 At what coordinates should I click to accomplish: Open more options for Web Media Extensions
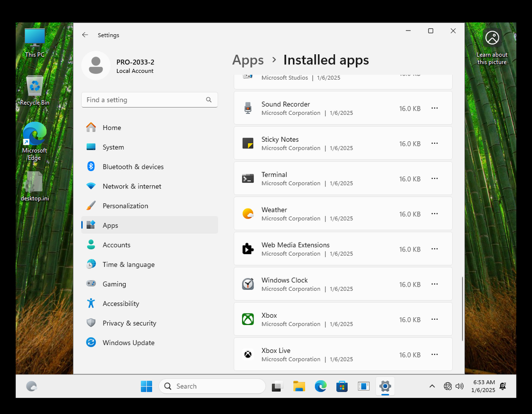click(x=435, y=249)
